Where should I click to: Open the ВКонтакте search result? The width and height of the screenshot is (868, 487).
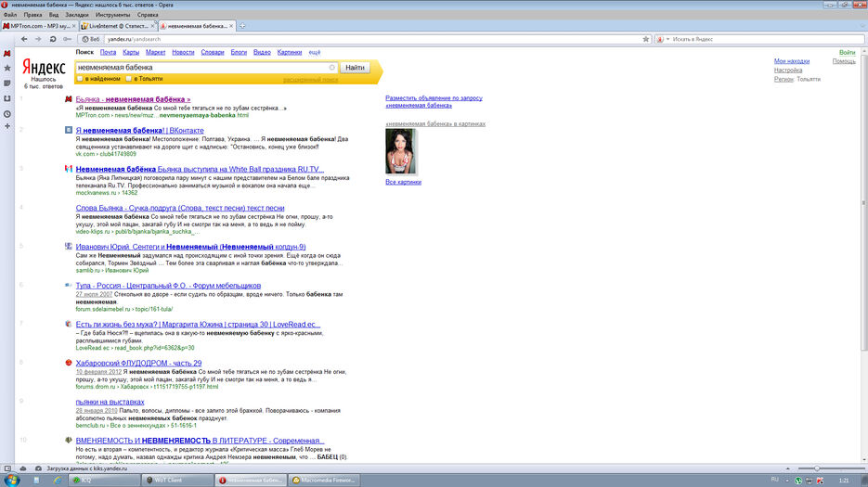pyautogui.click(x=139, y=131)
